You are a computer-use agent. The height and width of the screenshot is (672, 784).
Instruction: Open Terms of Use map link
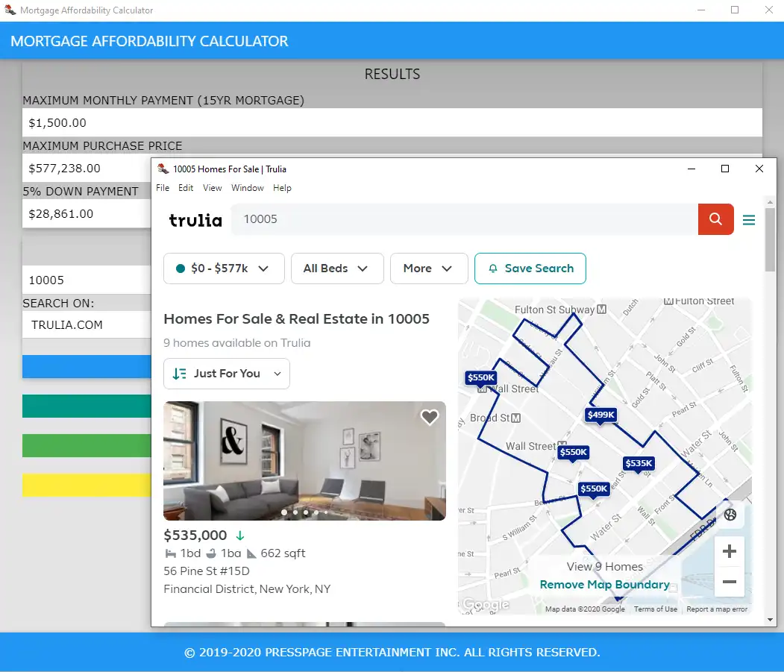tap(656, 609)
